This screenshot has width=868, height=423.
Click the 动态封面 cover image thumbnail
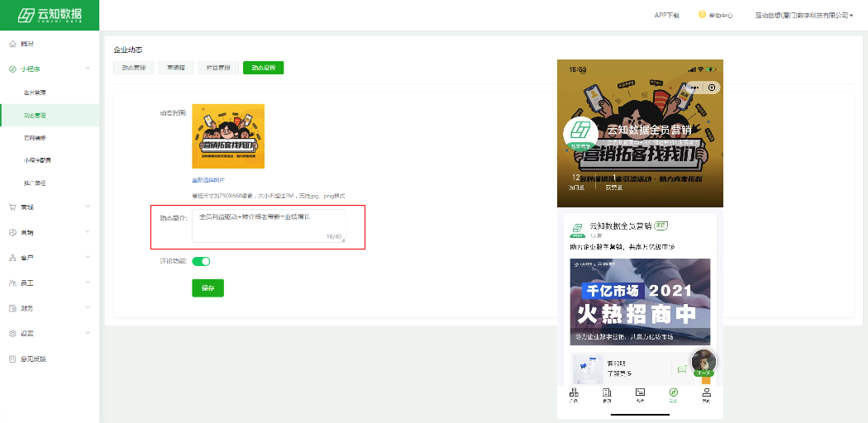(228, 136)
